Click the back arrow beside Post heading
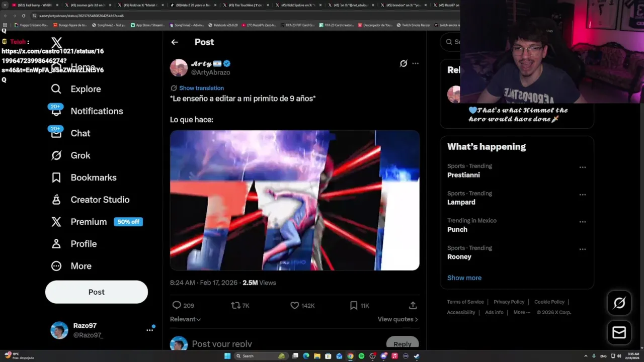The image size is (644, 362). point(175,42)
